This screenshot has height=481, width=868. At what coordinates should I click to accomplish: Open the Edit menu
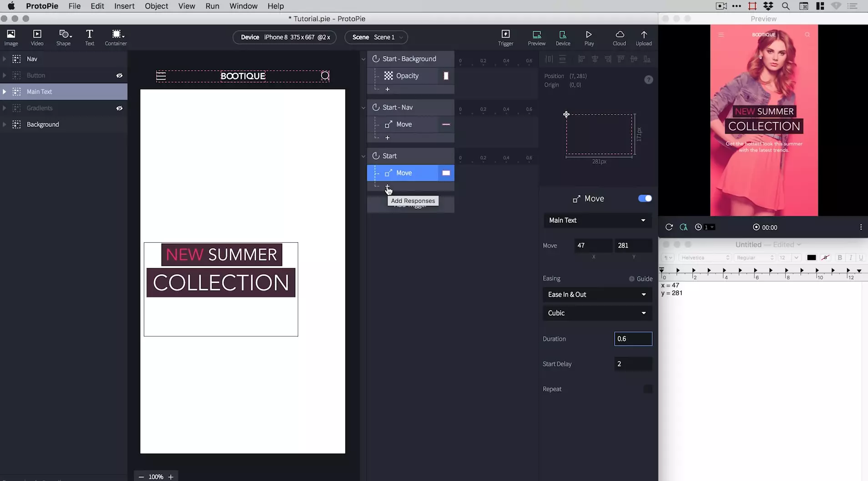(97, 6)
